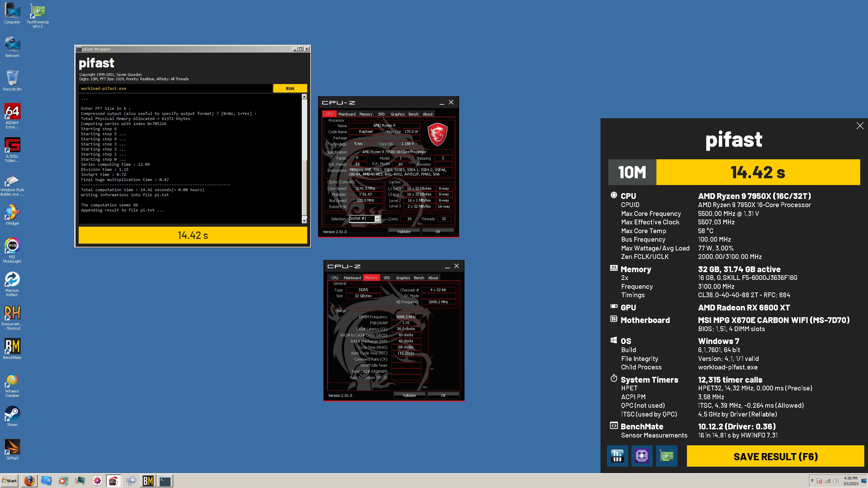Screen dimensions: 868x488
Task: Click the blue list app taskbar icon
Action: 46,481
